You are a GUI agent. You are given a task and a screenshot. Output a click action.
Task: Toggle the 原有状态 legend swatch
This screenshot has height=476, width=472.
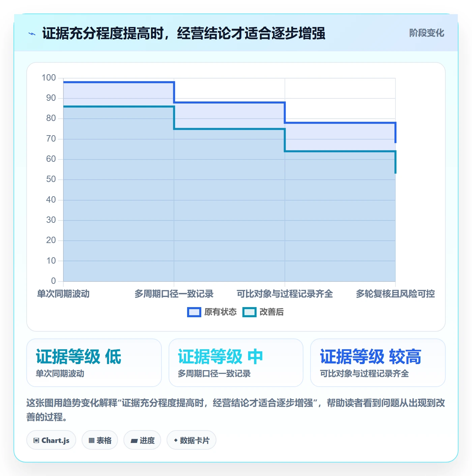click(194, 312)
